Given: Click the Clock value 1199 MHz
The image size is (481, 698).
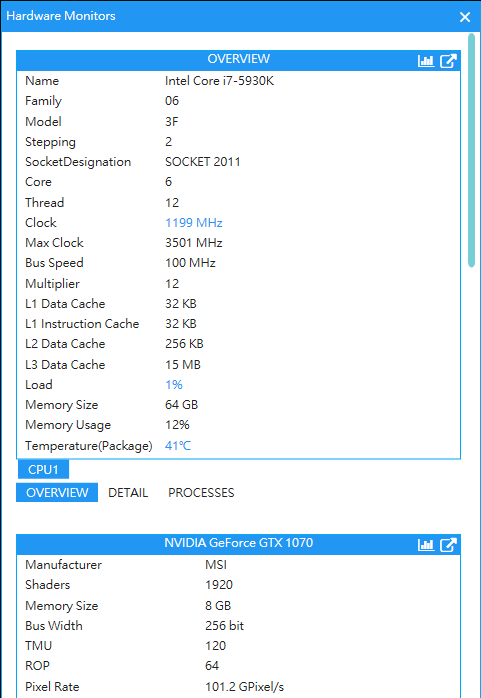Looking at the screenshot, I should 194,223.
